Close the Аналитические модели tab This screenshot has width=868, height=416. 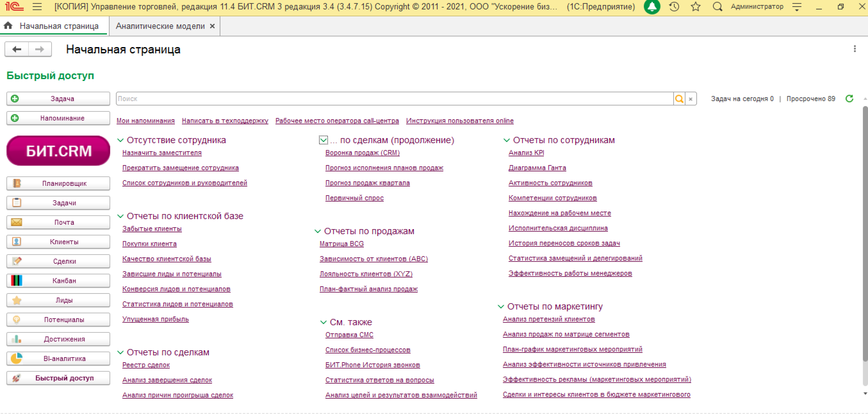coord(212,26)
